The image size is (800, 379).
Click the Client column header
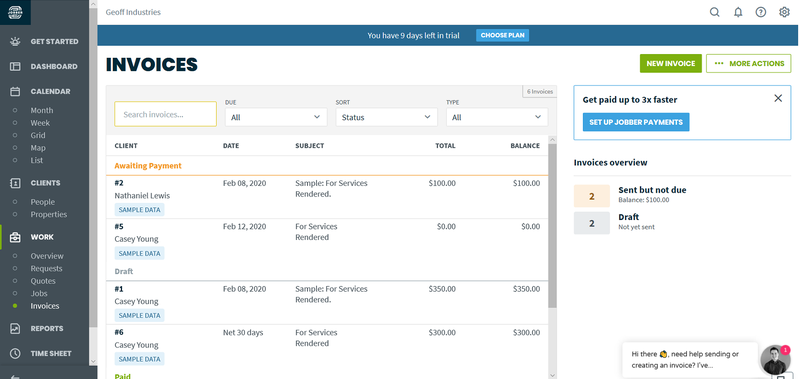(x=126, y=145)
